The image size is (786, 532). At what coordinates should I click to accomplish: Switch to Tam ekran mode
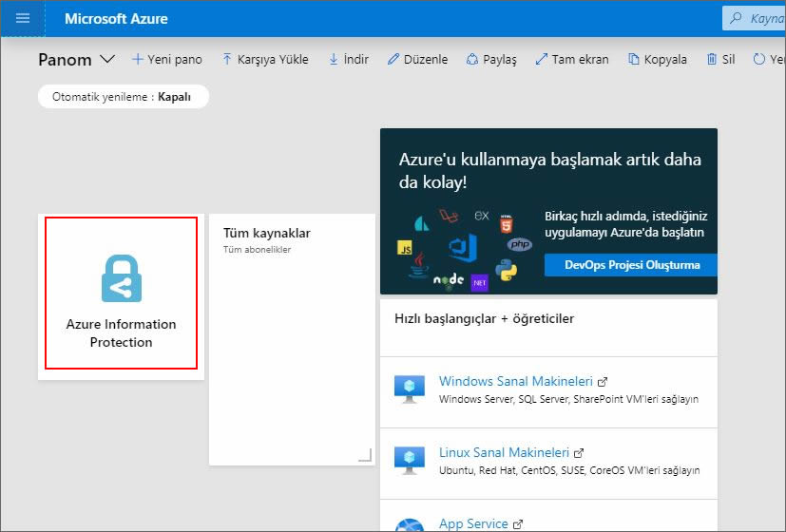point(572,59)
